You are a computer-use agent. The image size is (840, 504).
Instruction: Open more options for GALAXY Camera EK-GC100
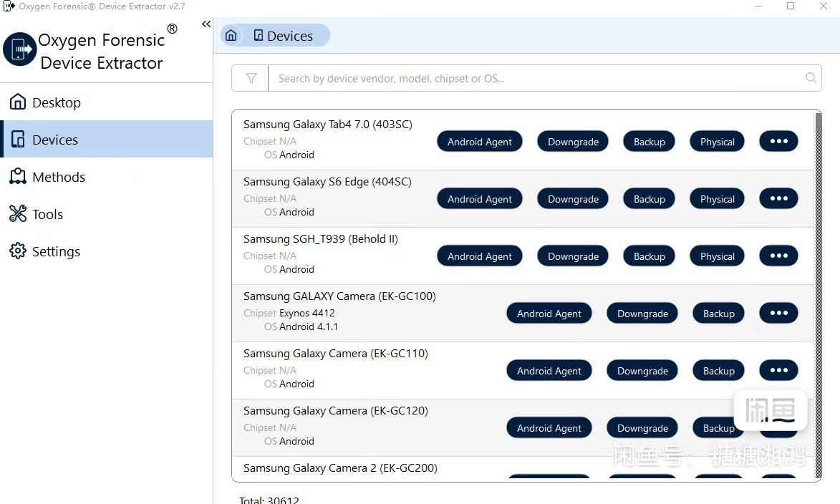click(779, 313)
